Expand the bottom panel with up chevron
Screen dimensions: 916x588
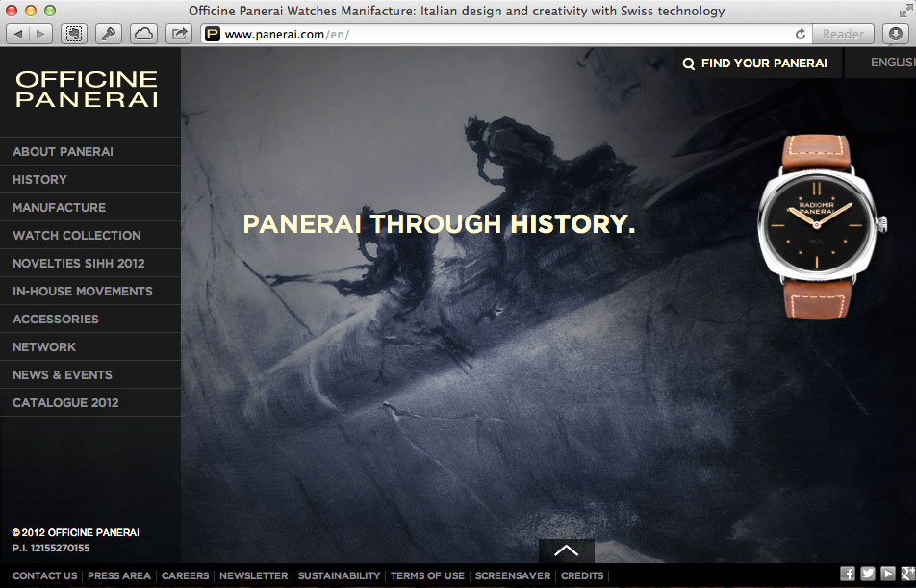pos(566,550)
